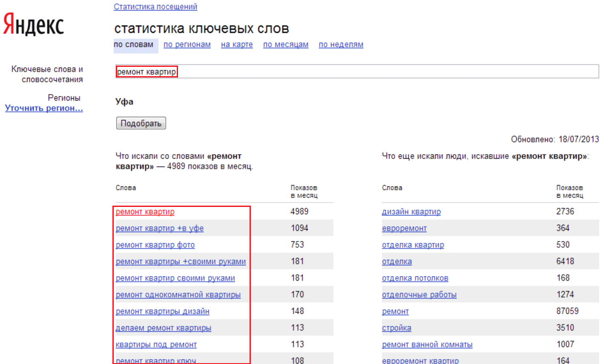Click the Обновлено: 18/07/2013 text
603x364 pixels.
tap(555, 139)
